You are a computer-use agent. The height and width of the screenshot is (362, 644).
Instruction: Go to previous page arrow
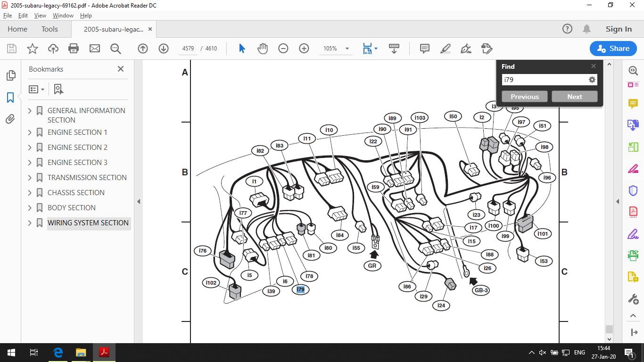pyautogui.click(x=143, y=49)
